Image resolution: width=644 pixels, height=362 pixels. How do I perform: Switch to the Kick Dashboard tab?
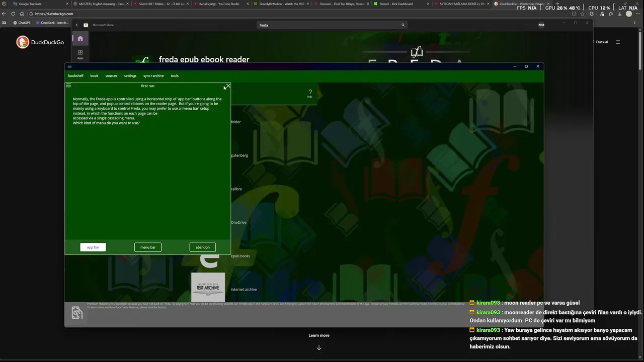click(x=401, y=4)
